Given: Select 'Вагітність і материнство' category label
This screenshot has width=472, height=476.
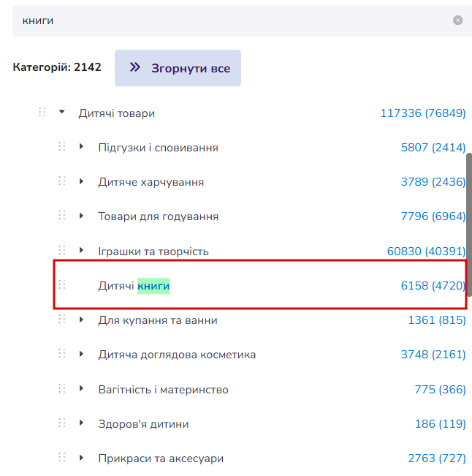Looking at the screenshot, I should click(x=163, y=390).
